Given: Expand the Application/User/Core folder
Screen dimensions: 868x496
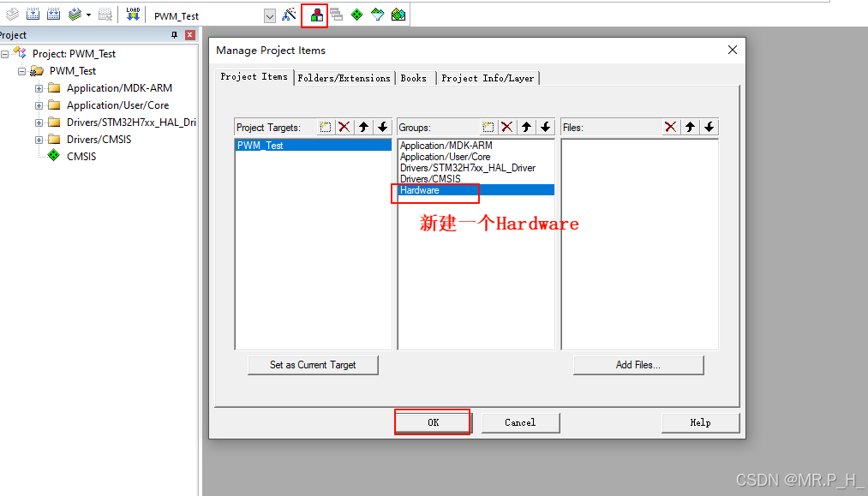Looking at the screenshot, I should point(39,105).
